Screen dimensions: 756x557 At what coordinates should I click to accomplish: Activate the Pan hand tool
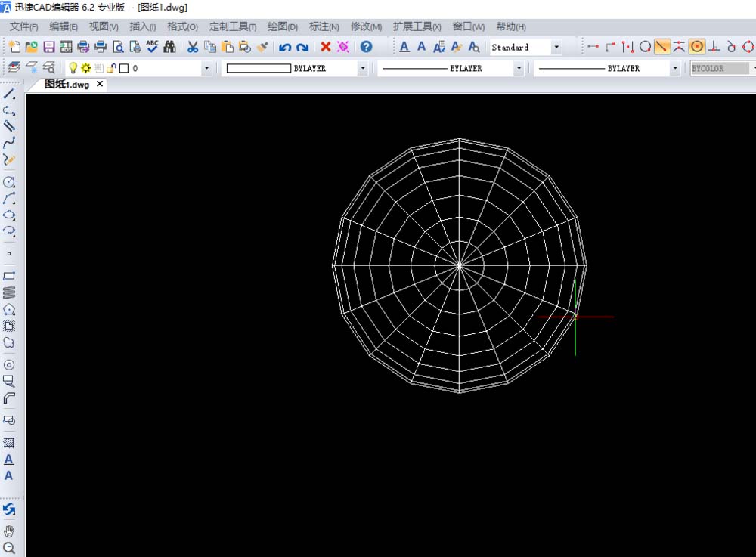click(x=9, y=531)
